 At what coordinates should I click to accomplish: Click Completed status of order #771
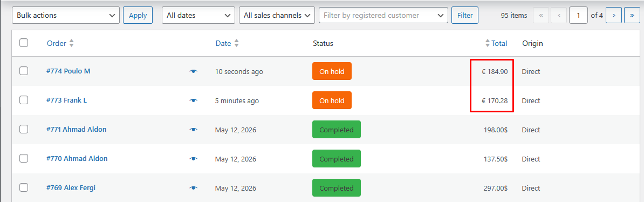(x=337, y=130)
